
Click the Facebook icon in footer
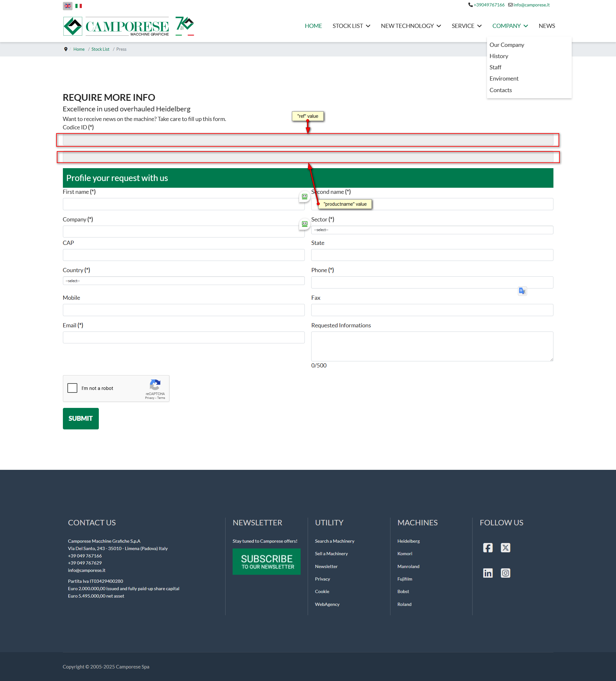pos(488,547)
